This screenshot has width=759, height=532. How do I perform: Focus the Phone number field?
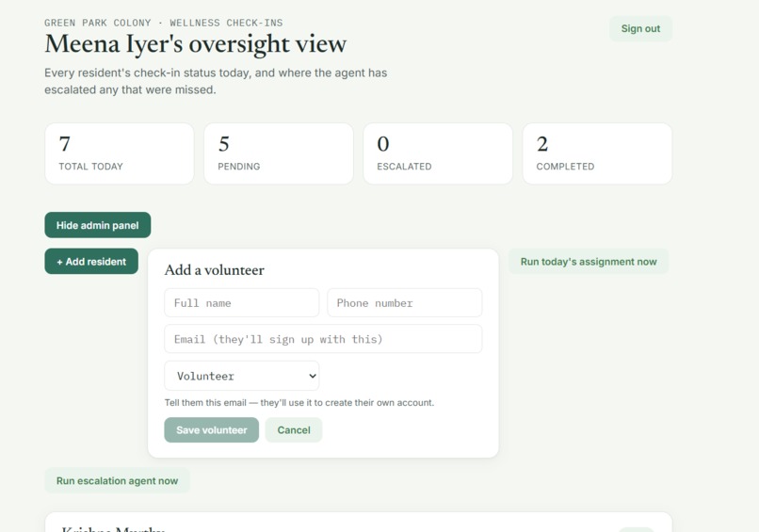pos(405,303)
